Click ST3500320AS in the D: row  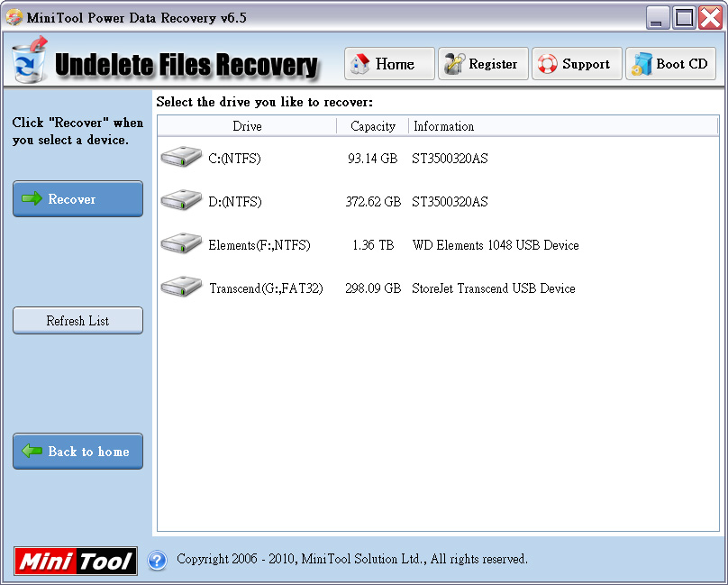[x=450, y=202]
